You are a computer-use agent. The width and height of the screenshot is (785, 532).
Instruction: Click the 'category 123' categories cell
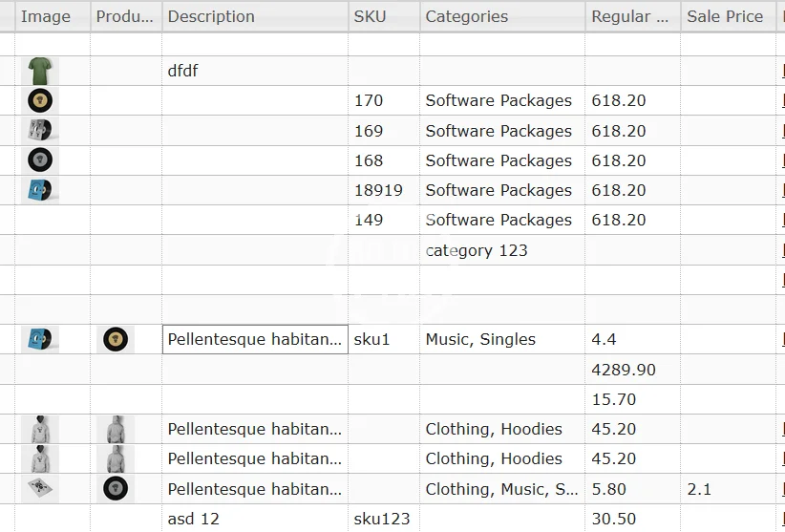pyautogui.click(x=501, y=250)
